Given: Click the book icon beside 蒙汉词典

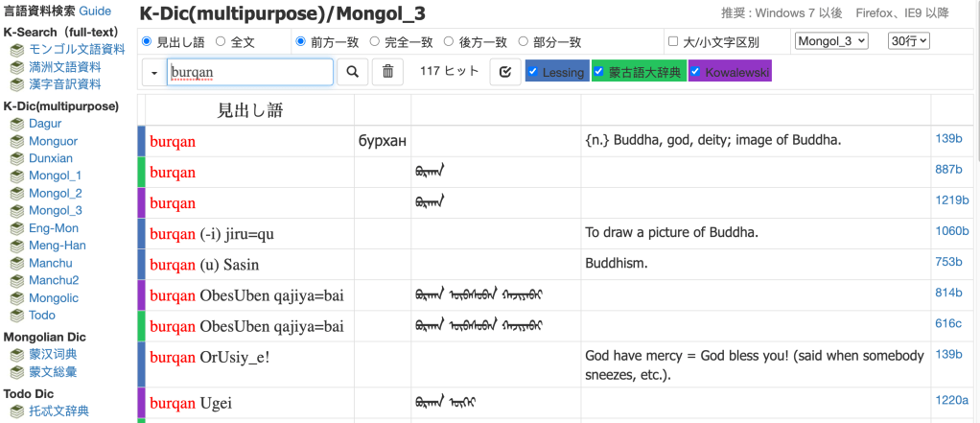Looking at the screenshot, I should coord(16,355).
